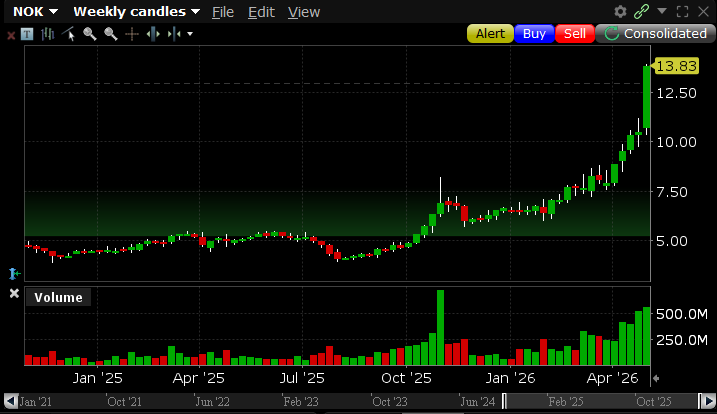This screenshot has height=414, width=717.
Task: Click the Oct '21 marker in timeline bar
Action: 124,402
